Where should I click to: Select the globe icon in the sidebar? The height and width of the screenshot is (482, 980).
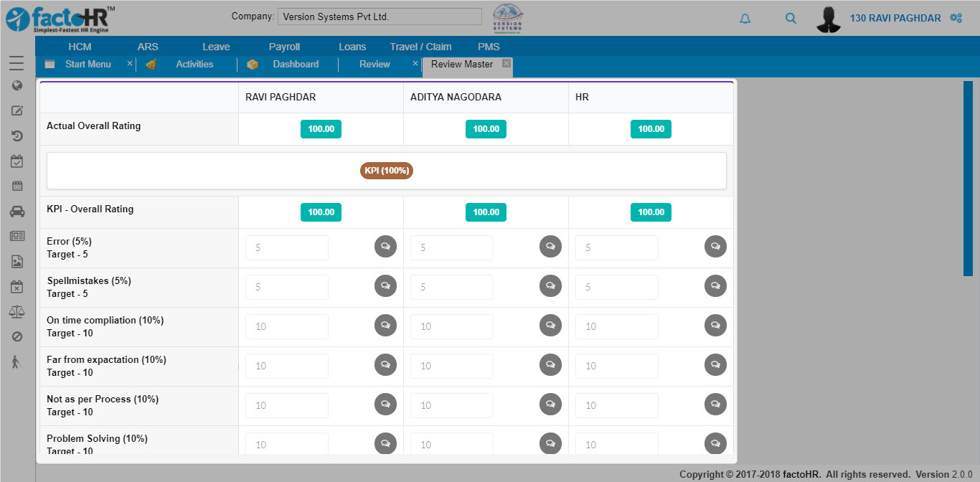pyautogui.click(x=17, y=85)
